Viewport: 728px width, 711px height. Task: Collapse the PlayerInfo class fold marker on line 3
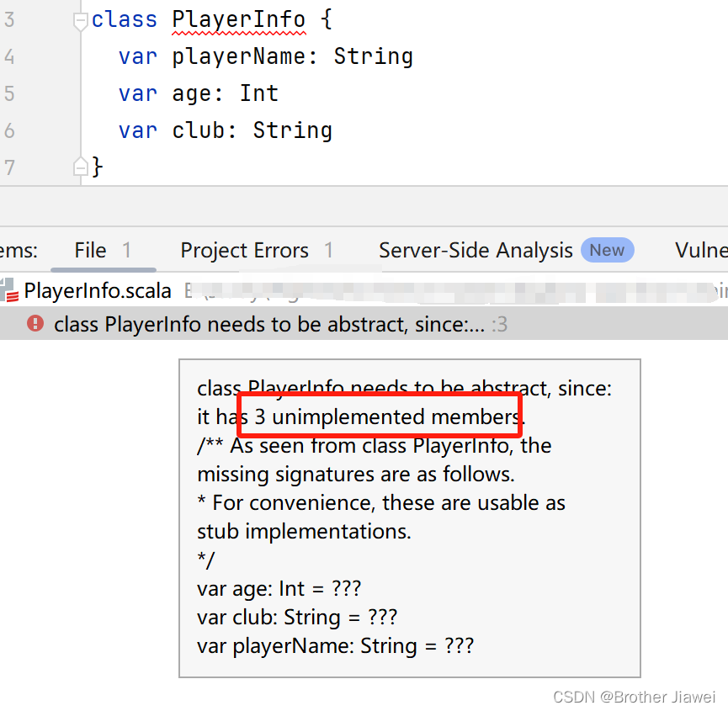80,21
